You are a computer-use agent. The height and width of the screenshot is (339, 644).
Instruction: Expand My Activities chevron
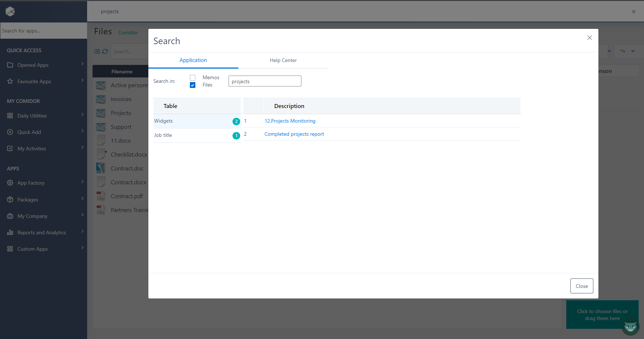(82, 147)
